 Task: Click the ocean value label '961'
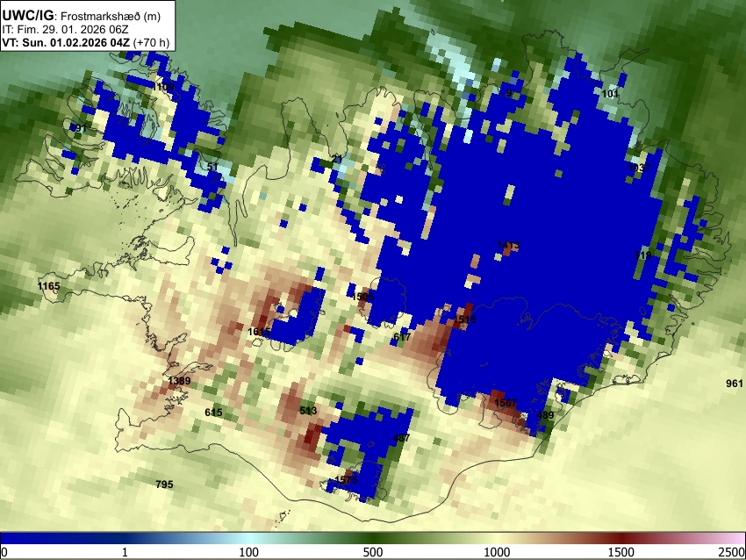click(735, 384)
